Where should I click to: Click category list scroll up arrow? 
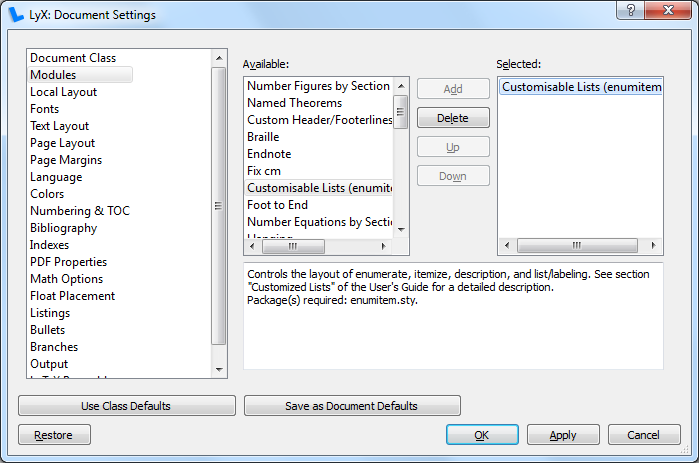[219, 58]
